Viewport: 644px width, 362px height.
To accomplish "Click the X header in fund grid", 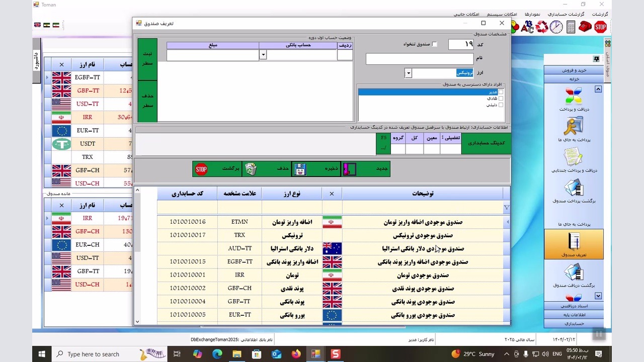I will [x=332, y=194].
